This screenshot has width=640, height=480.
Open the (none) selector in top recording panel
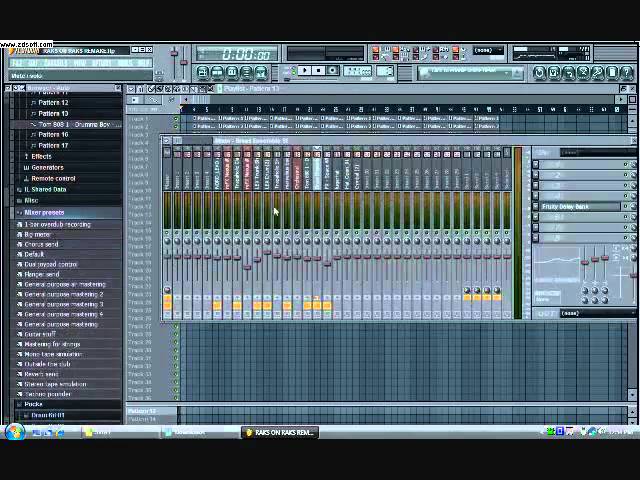(489, 50)
